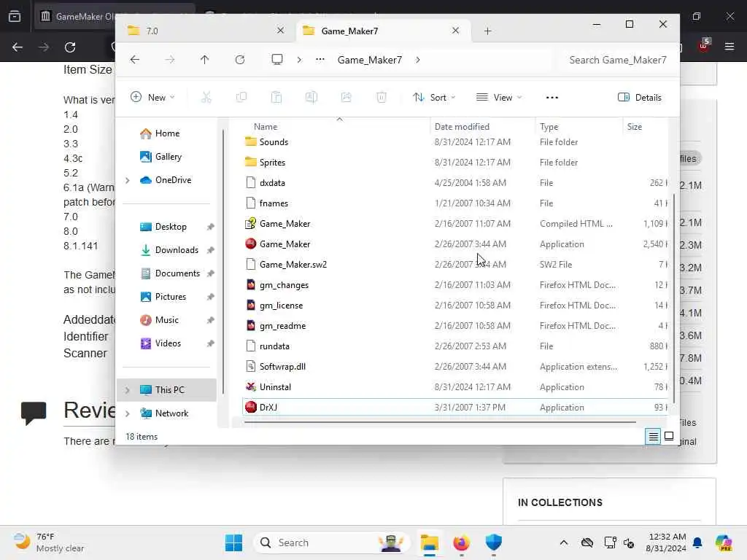The width and height of the screenshot is (747, 560).
Task: Go up one folder level
Action: pyautogui.click(x=204, y=60)
